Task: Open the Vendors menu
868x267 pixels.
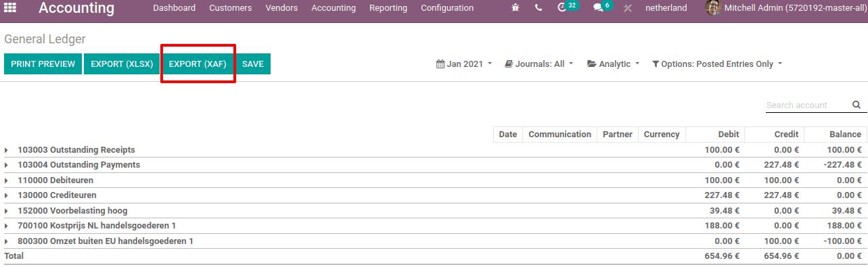Action: pyautogui.click(x=281, y=8)
